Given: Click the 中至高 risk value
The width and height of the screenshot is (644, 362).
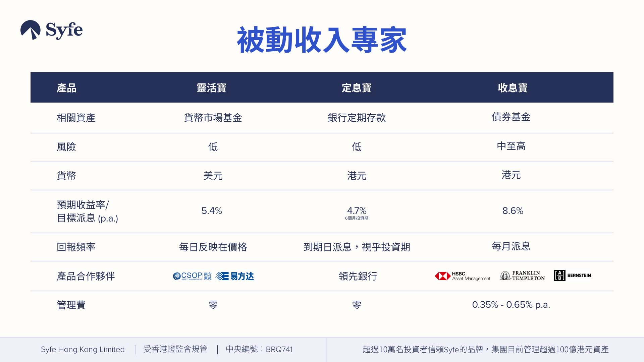Looking at the screenshot, I should pyautogui.click(x=511, y=146).
